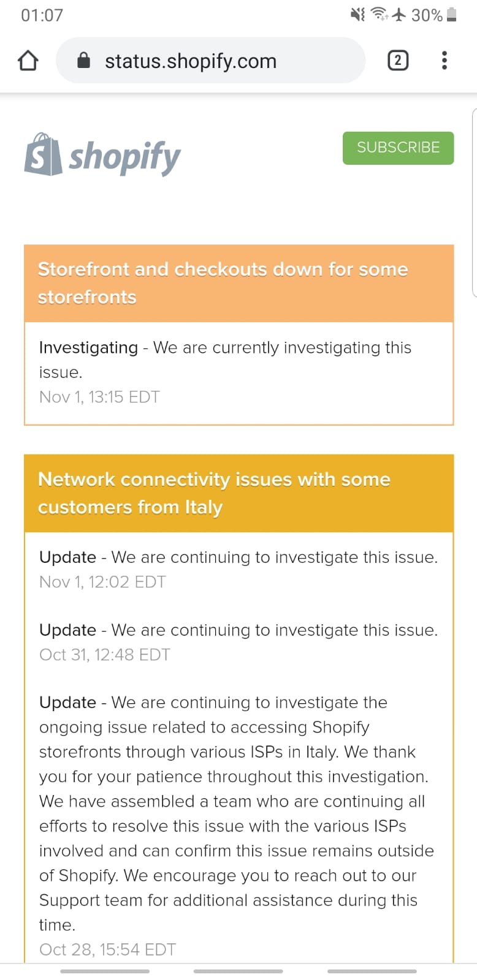
Task: Tap the browser home icon
Action: 28,61
